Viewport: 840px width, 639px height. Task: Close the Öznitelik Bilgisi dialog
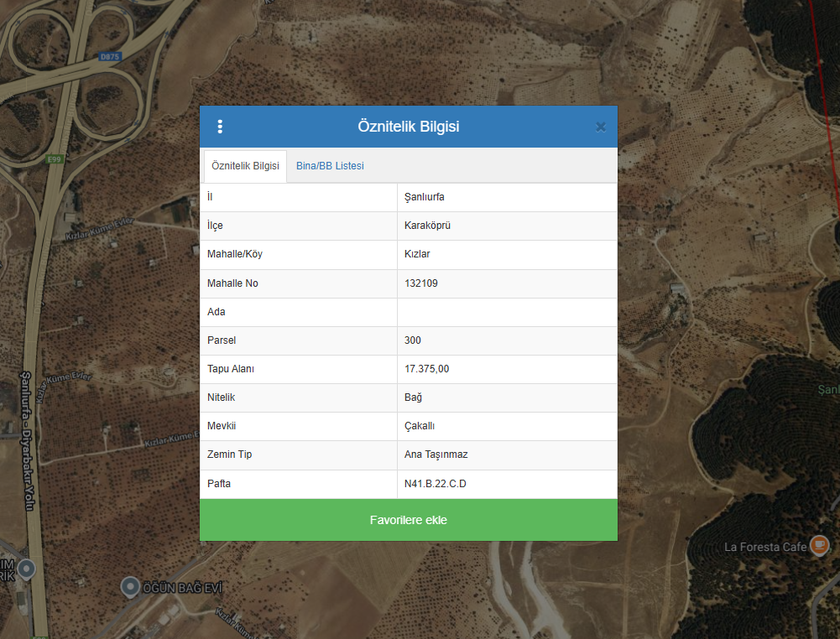[600, 127]
